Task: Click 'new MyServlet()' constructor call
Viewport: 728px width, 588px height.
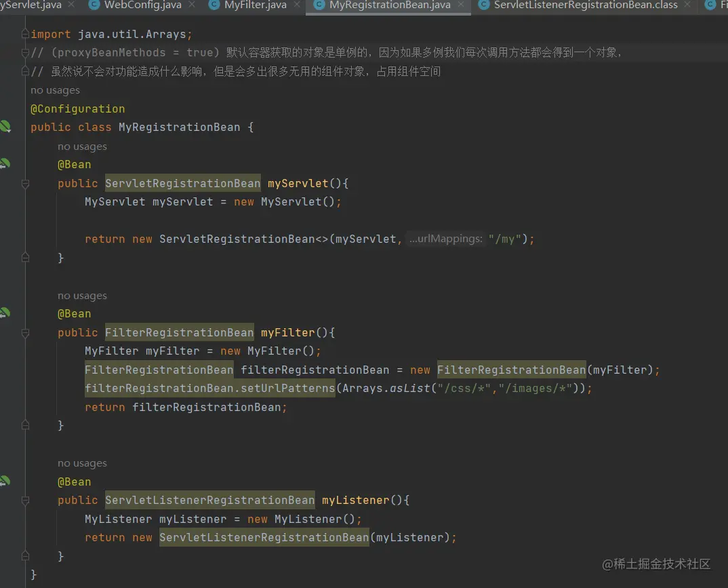Action: (284, 202)
